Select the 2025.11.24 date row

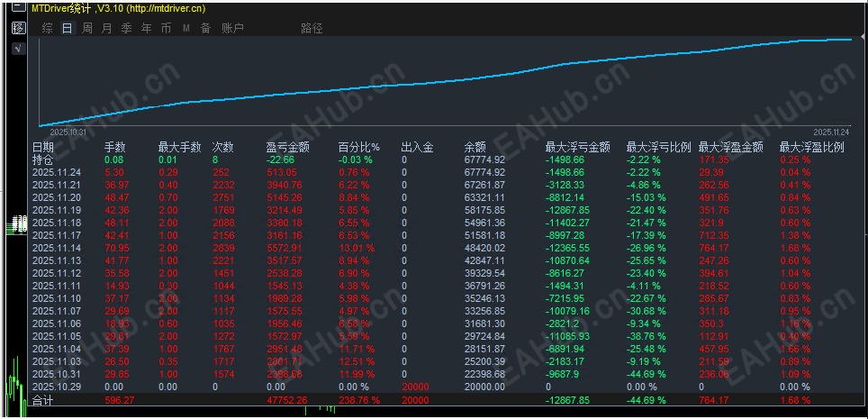point(57,172)
